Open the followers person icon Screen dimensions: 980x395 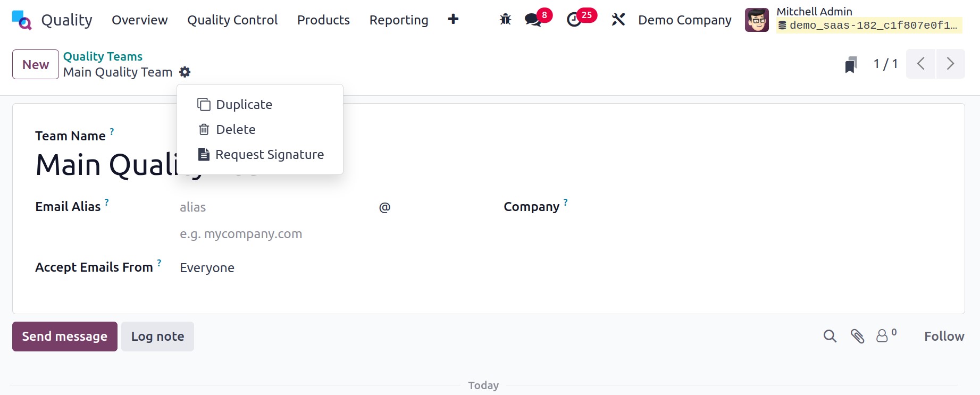point(882,336)
